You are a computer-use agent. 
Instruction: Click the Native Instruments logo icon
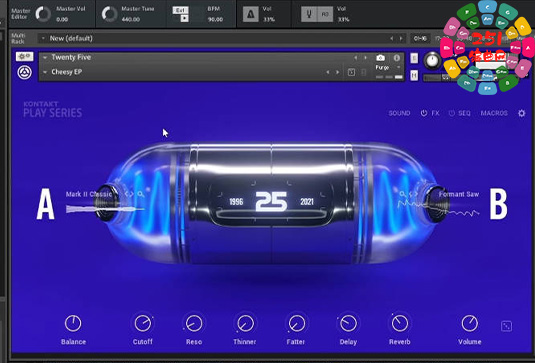tap(24, 72)
